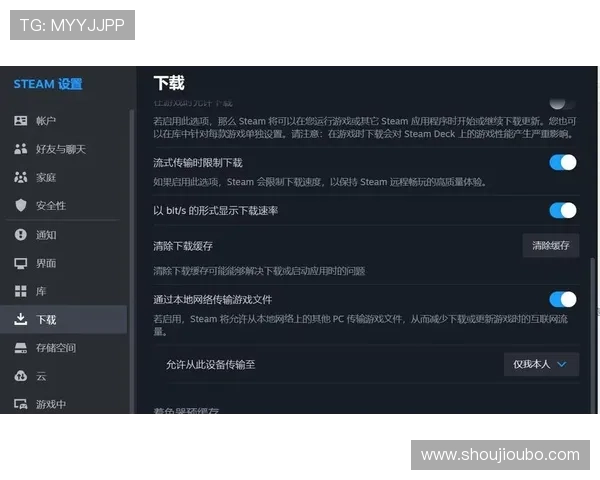Click the 清除下载缓存 label
This screenshot has width=600, height=480.
[x=183, y=246]
